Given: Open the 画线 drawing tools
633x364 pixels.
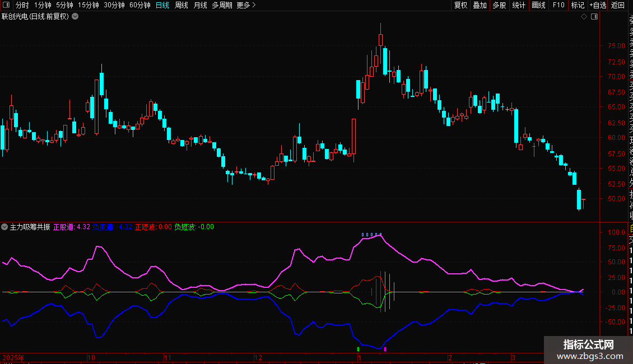Looking at the screenshot, I should click(x=538, y=5).
